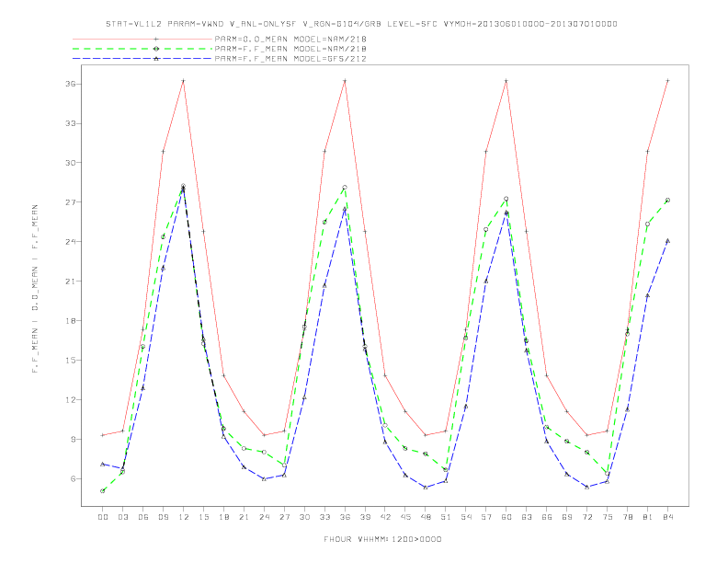
Task: Select the legend entry PARM=O.O_MEAN MODEL=NAM/218
Action: coord(290,39)
